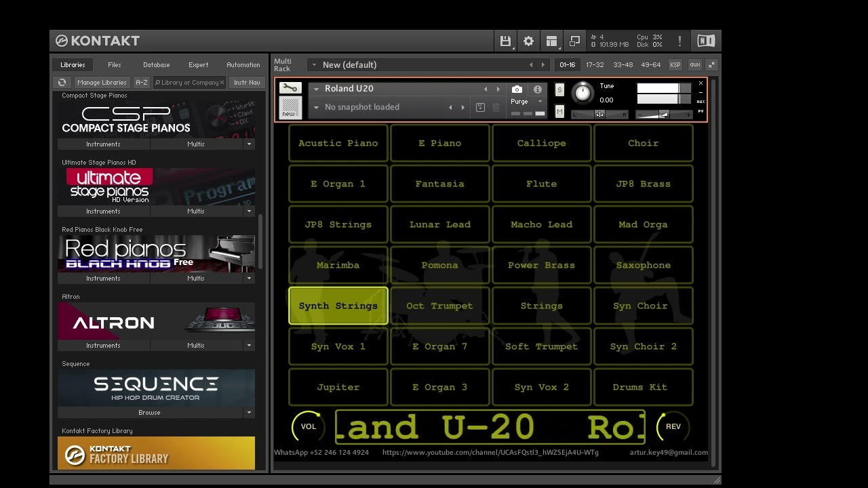Remove the Roland U20 instrument X
This screenshot has width=868, height=488.
coord(701,83)
